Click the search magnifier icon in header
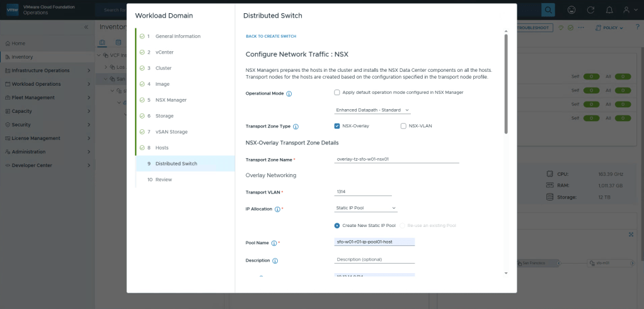 point(548,10)
